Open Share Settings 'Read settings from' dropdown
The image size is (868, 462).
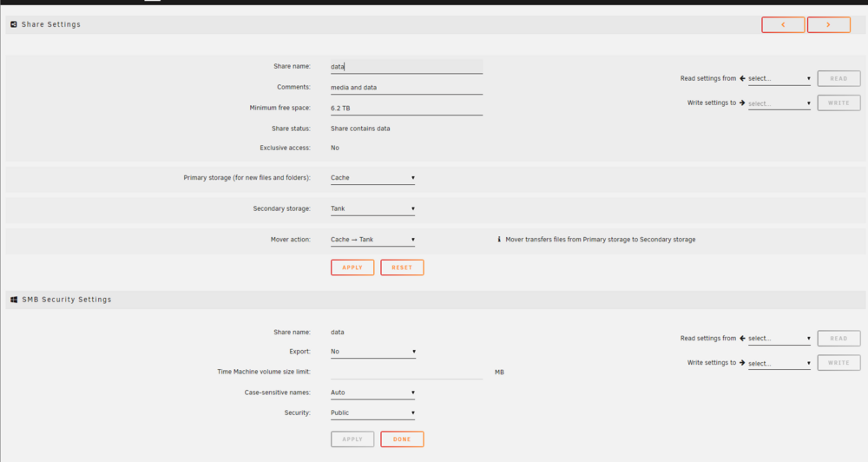(779, 79)
